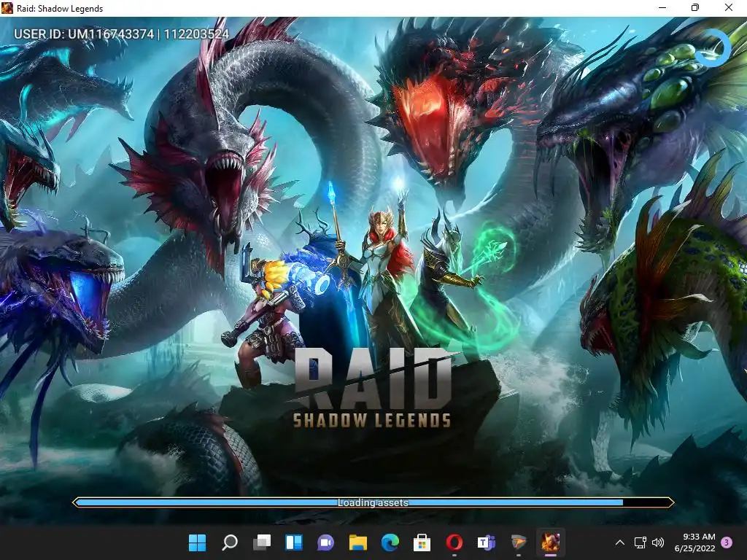Launch the Chat app from taskbar
Viewport: 747px width, 560px height.
point(326,542)
